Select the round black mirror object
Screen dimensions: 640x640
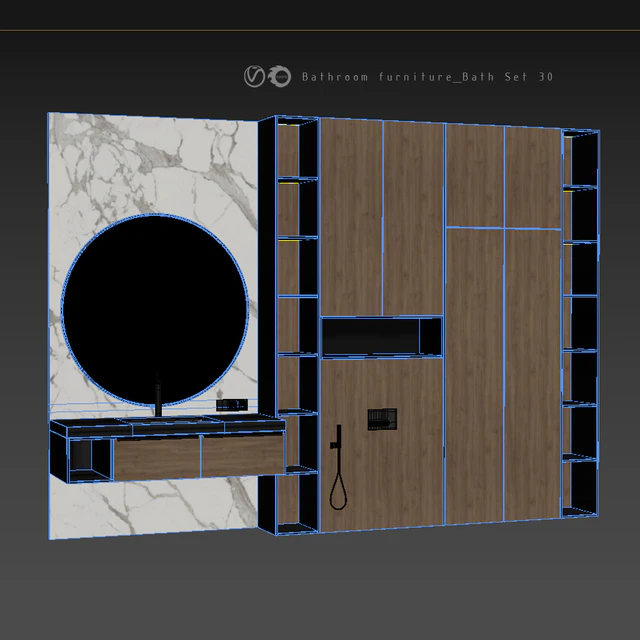point(154,310)
